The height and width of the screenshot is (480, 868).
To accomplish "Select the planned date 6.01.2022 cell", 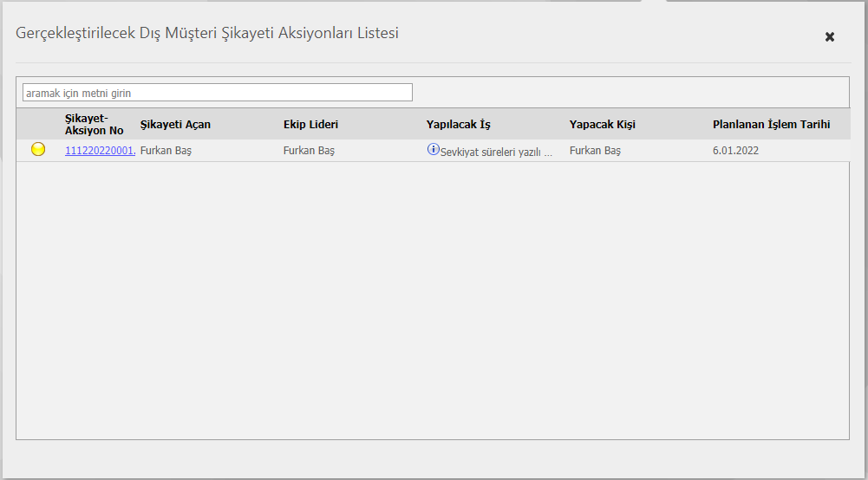I will [735, 151].
